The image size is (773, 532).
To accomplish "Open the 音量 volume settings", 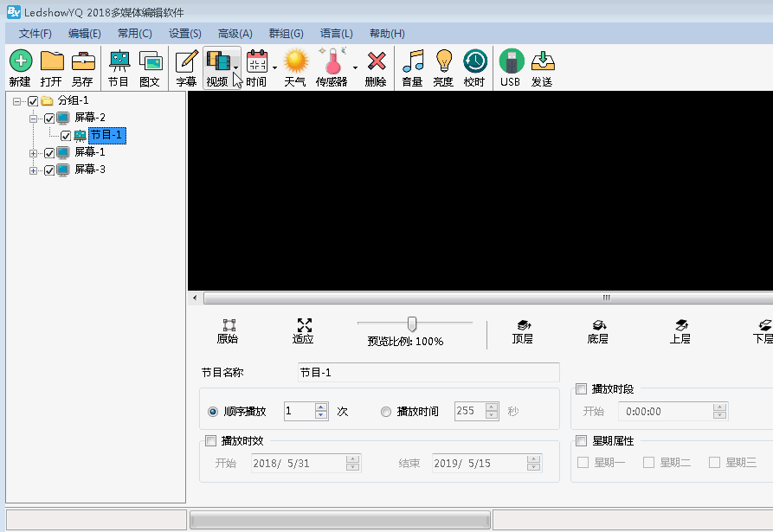I will tap(411, 67).
